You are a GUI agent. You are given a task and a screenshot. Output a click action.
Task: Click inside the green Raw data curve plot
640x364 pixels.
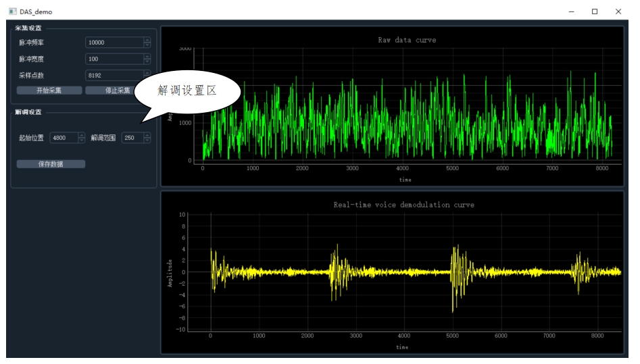pyautogui.click(x=405, y=108)
